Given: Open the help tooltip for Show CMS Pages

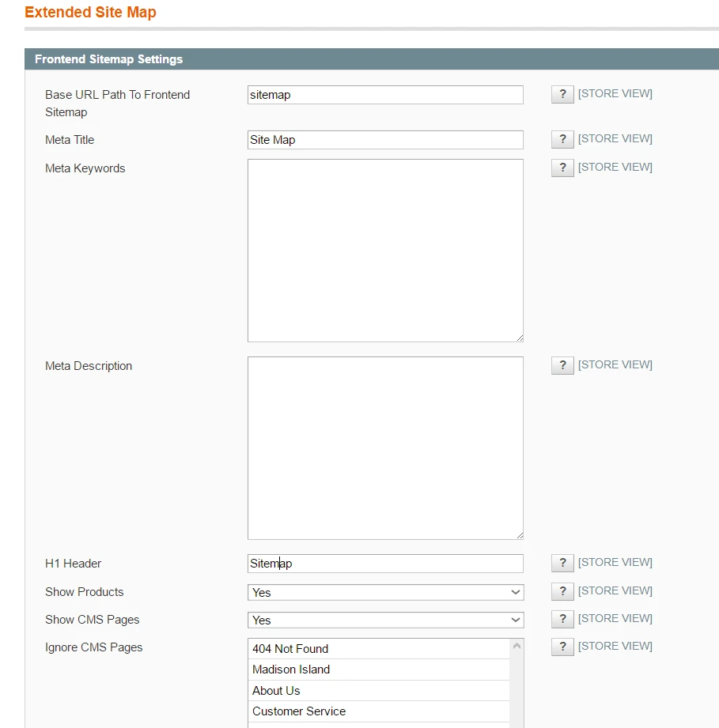Looking at the screenshot, I should click(562, 619).
